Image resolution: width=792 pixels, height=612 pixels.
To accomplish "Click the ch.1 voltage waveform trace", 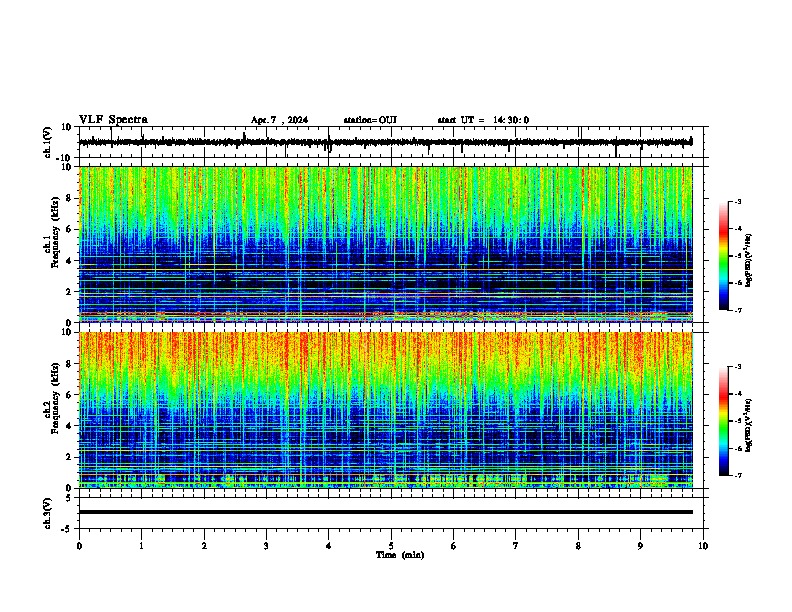I will (385, 142).
